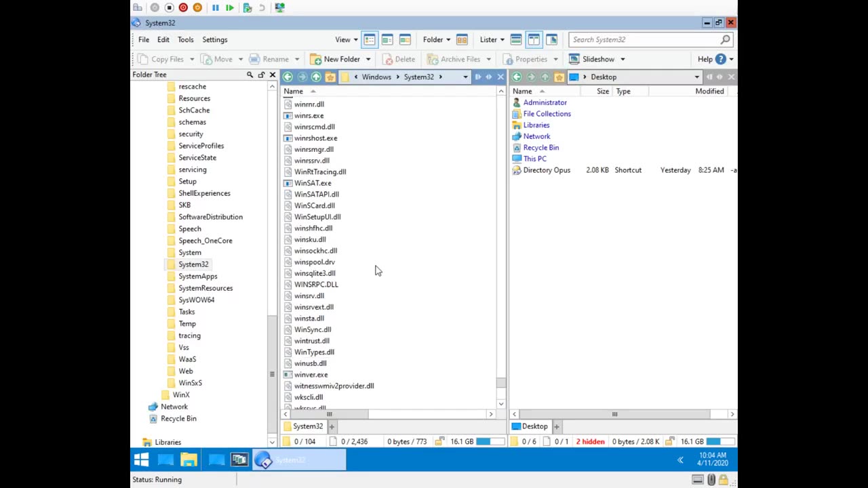Click the Slideshow button
Image resolution: width=868 pixels, height=488 pixels.
[x=593, y=59]
